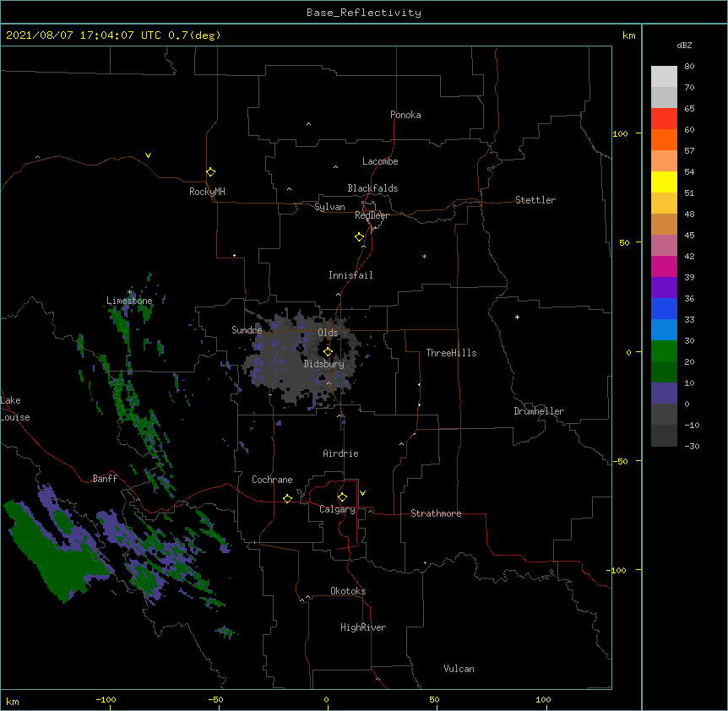728x711 pixels.
Task: Click the yellow V marker east of Calgary
Action: tap(362, 493)
